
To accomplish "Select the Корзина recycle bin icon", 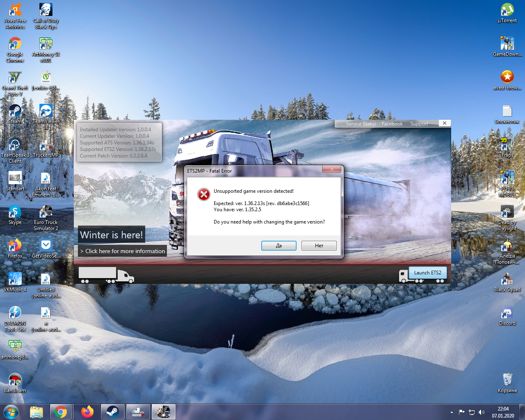I will [x=507, y=383].
